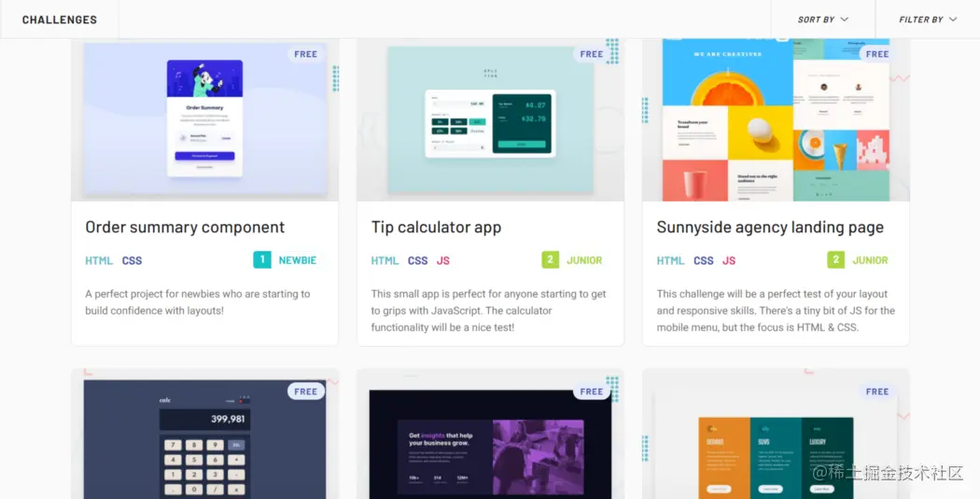The image size is (980, 499).
Task: Click the calculator app preview with 399,981
Action: point(205,434)
